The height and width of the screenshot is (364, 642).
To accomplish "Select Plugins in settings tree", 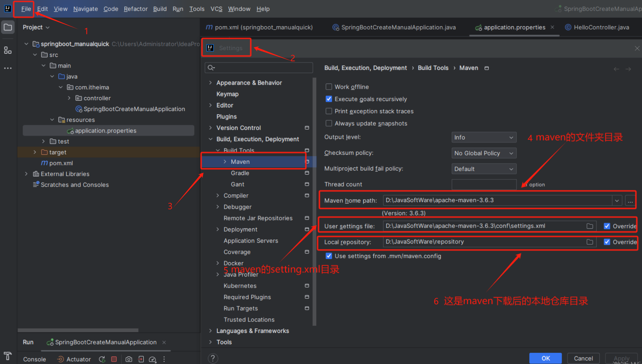I will (x=227, y=117).
